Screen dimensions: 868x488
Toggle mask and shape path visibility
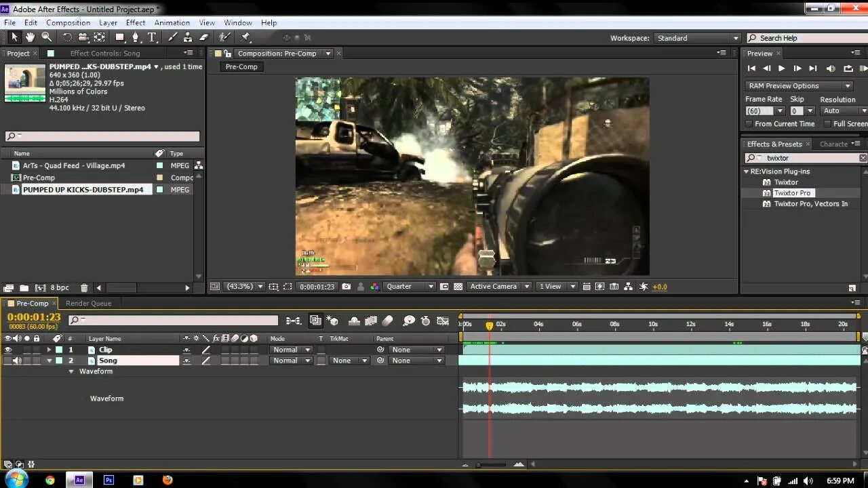[x=288, y=287]
